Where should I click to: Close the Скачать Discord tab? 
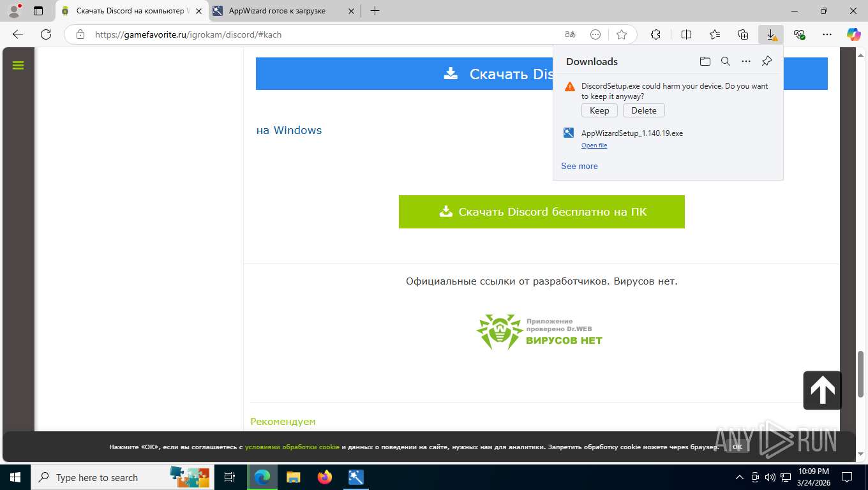click(198, 11)
